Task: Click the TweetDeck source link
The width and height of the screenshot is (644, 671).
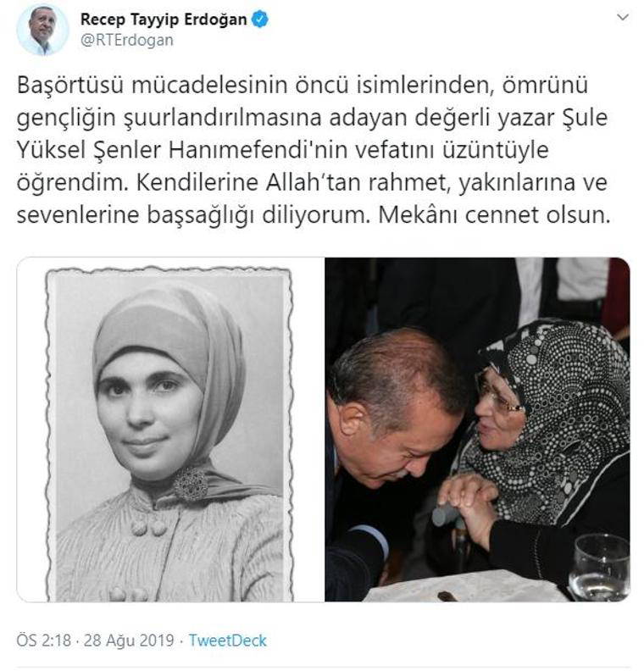Action: coord(228,640)
